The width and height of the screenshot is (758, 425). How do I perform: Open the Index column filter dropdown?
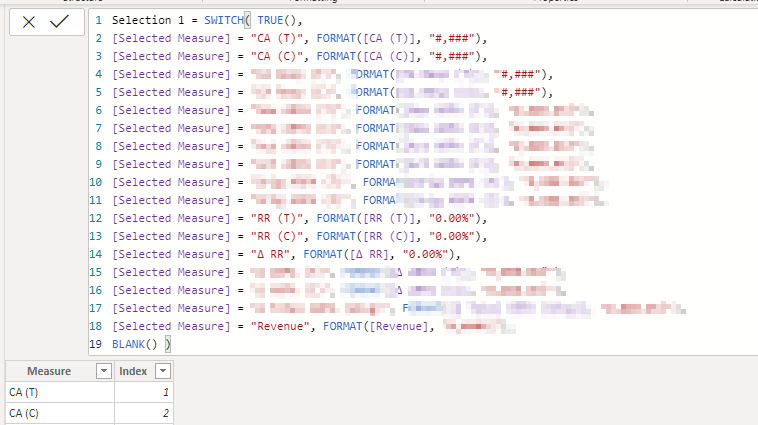pyautogui.click(x=163, y=371)
